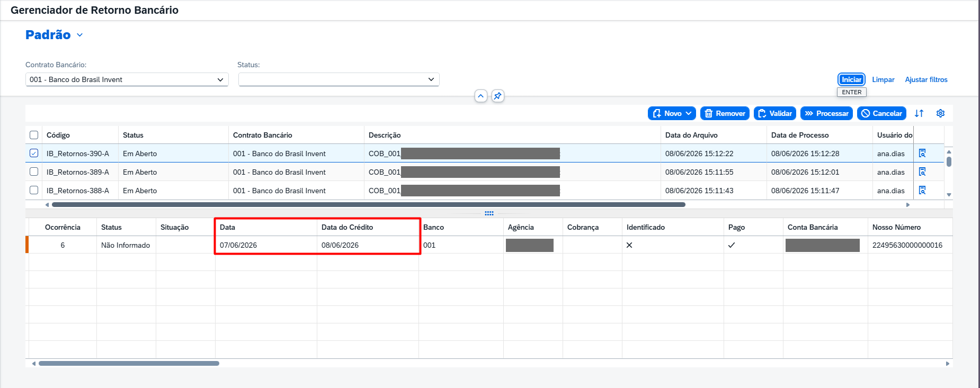This screenshot has width=980, height=388.
Task: Click the Nosso Número value 22495630000000016
Action: (x=907, y=245)
